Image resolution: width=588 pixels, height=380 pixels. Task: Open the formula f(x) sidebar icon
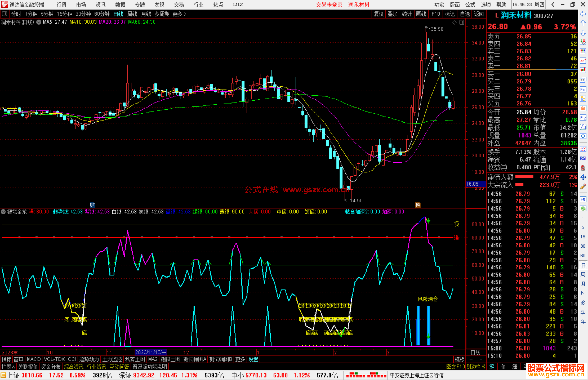[x=583, y=127]
